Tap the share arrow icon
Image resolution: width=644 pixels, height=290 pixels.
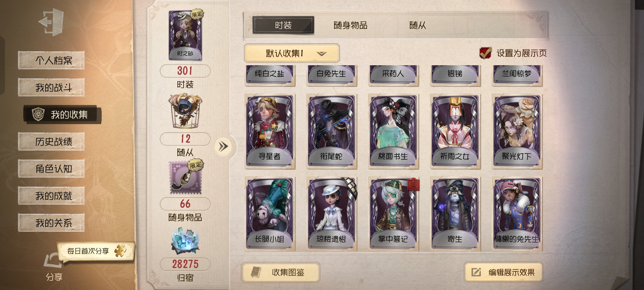click(53, 260)
